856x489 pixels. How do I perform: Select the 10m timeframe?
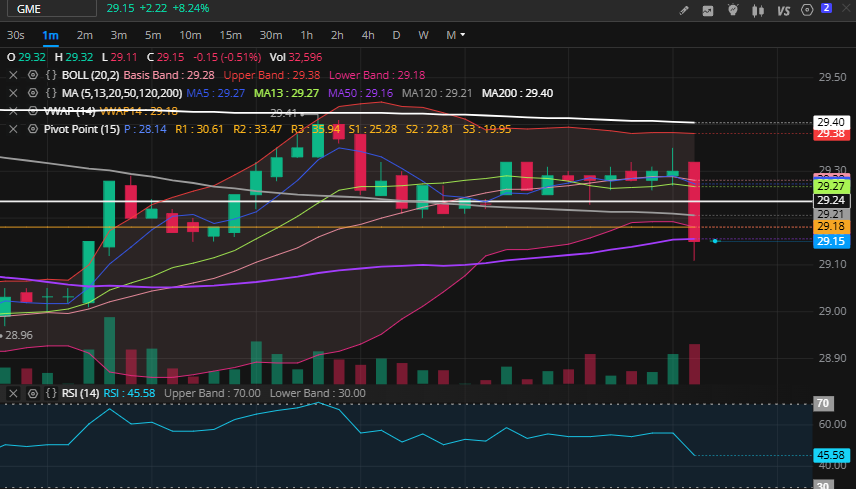point(191,35)
